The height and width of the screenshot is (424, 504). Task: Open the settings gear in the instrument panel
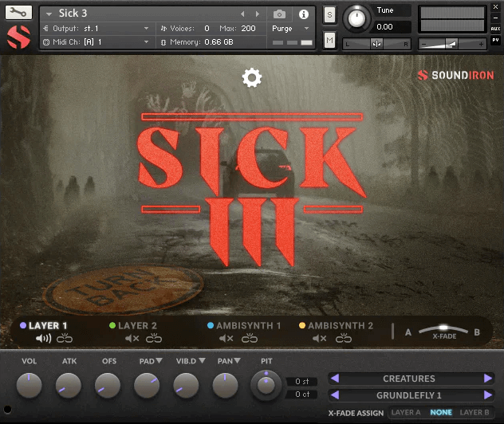click(252, 77)
